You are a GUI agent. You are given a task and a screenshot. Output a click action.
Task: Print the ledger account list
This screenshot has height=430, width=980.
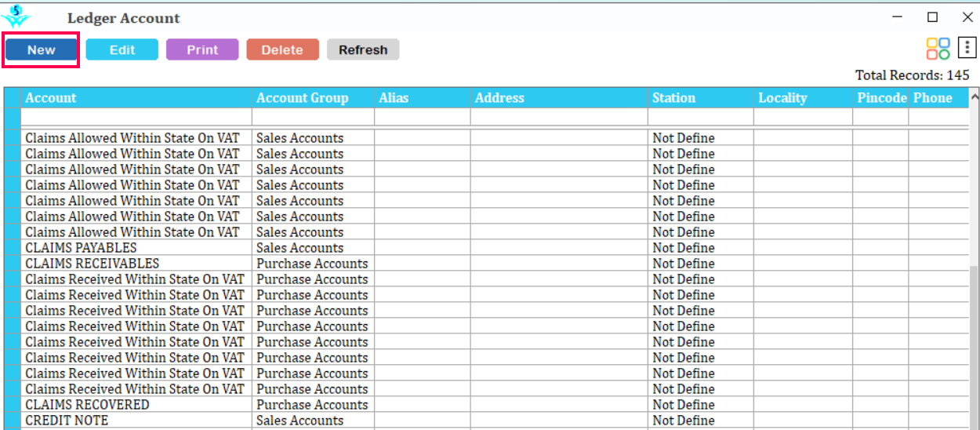click(202, 49)
